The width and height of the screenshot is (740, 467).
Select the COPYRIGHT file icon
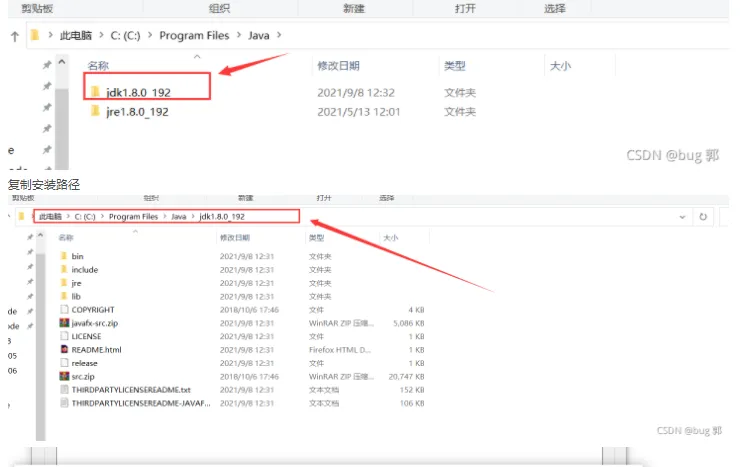click(x=64, y=309)
